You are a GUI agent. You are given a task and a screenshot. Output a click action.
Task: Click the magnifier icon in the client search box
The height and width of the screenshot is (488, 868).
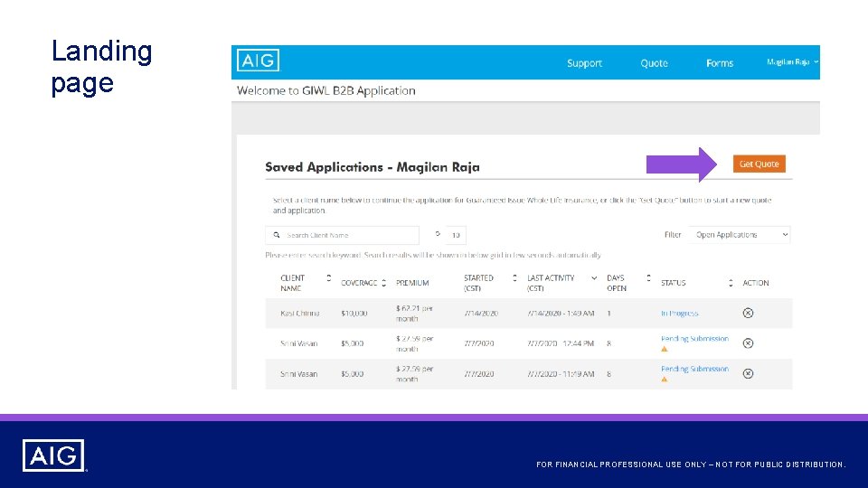click(277, 235)
